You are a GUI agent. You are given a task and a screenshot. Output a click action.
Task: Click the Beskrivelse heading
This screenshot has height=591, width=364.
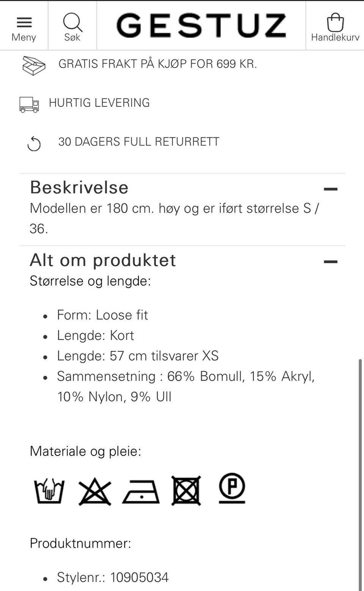point(79,187)
